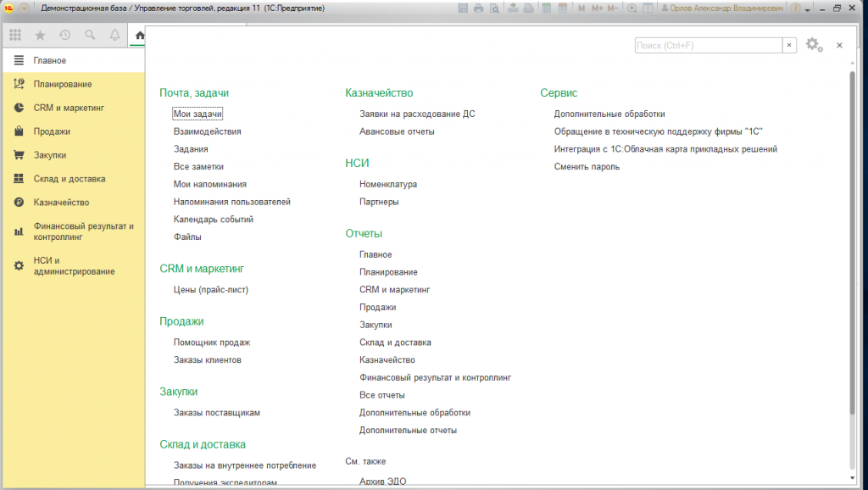Open Заказы поставщикам link
The width and height of the screenshot is (868, 490).
[x=216, y=413]
